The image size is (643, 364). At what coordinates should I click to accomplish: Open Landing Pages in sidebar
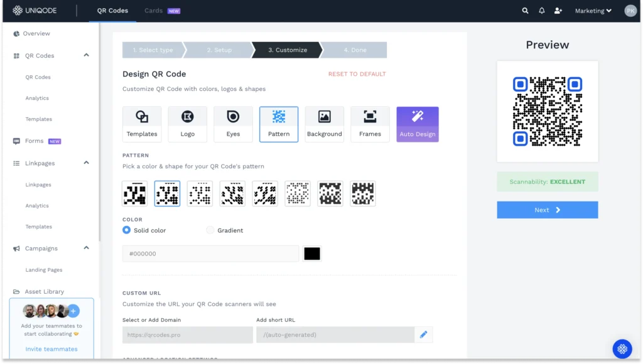click(x=44, y=270)
